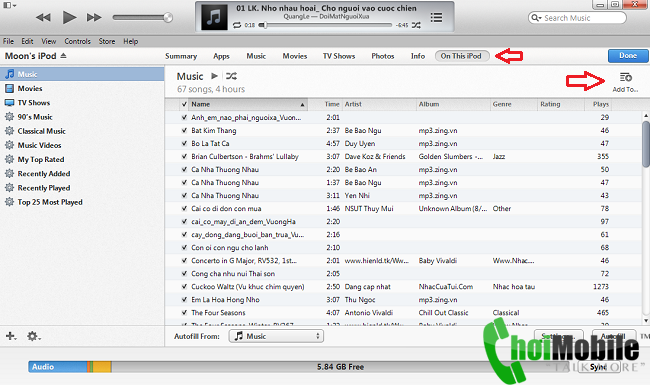Eject Moon's iPod with the eject icon
This screenshot has width=650, height=385.
[63, 55]
